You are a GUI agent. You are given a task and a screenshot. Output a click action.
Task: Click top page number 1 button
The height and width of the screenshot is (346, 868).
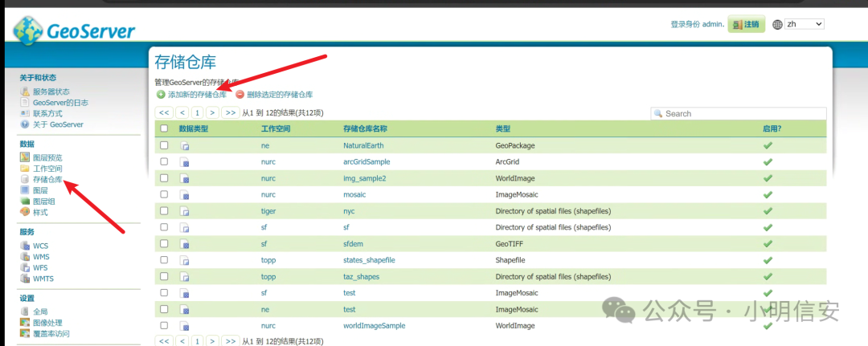pyautogui.click(x=197, y=112)
